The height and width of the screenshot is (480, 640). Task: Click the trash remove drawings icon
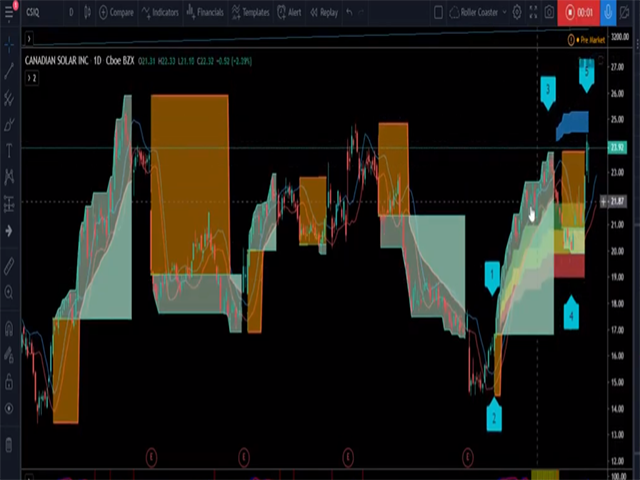9,444
